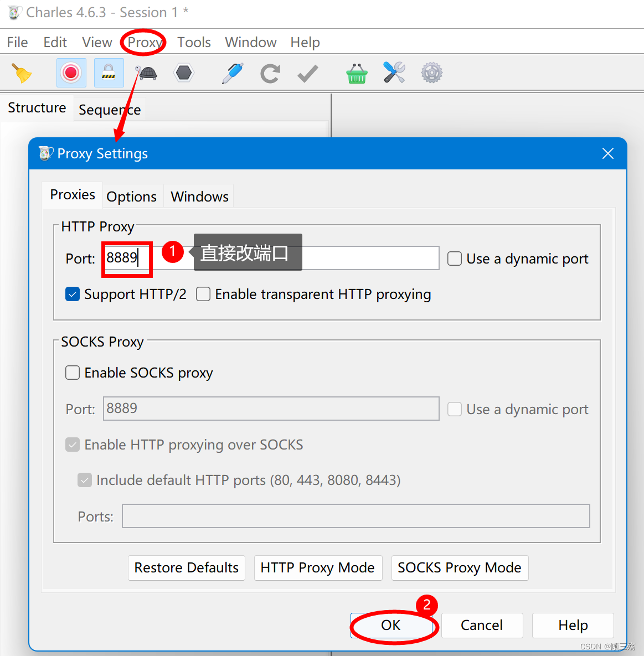The width and height of the screenshot is (644, 656).
Task: Open the Help menu
Action: [x=305, y=42]
